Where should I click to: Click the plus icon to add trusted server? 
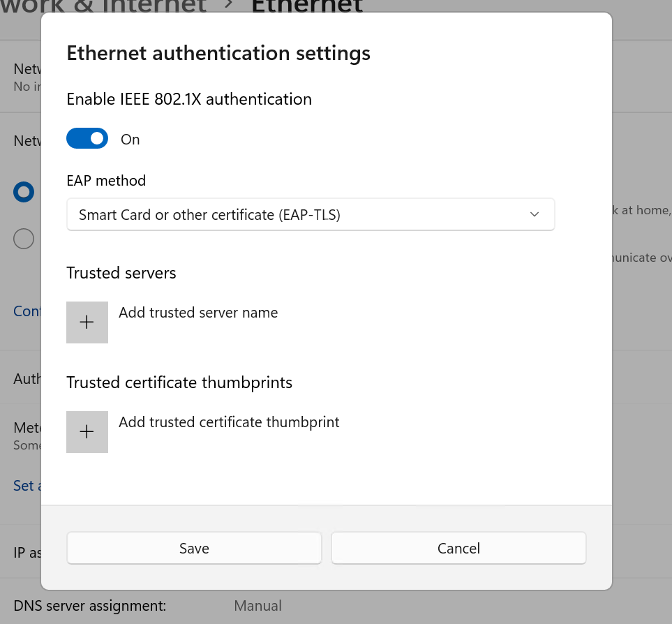87,322
